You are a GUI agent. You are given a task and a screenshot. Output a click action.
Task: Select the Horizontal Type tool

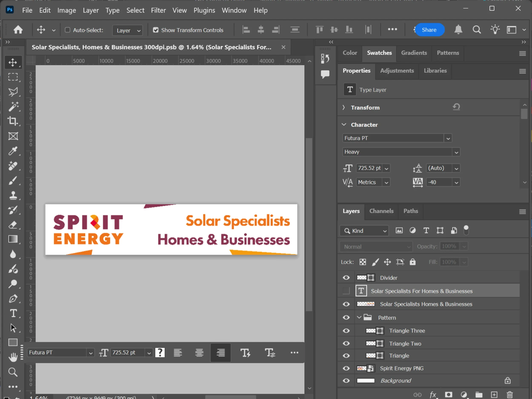click(x=13, y=313)
